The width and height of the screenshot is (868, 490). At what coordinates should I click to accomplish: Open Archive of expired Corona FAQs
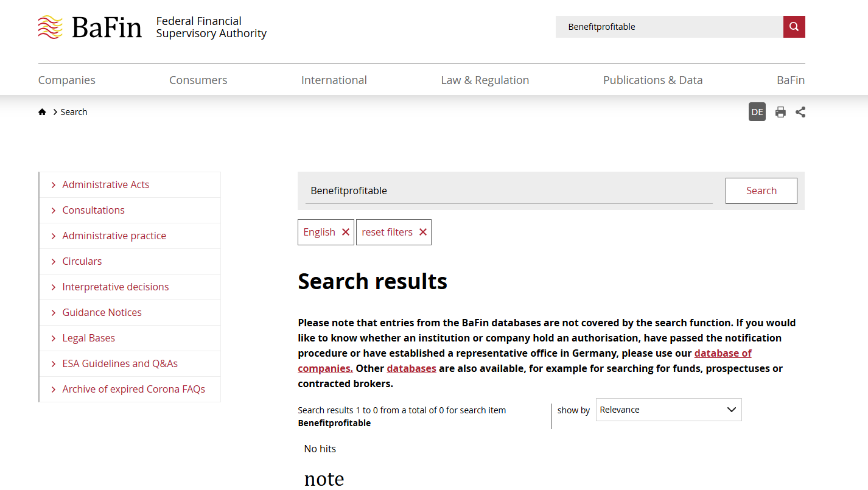[133, 389]
